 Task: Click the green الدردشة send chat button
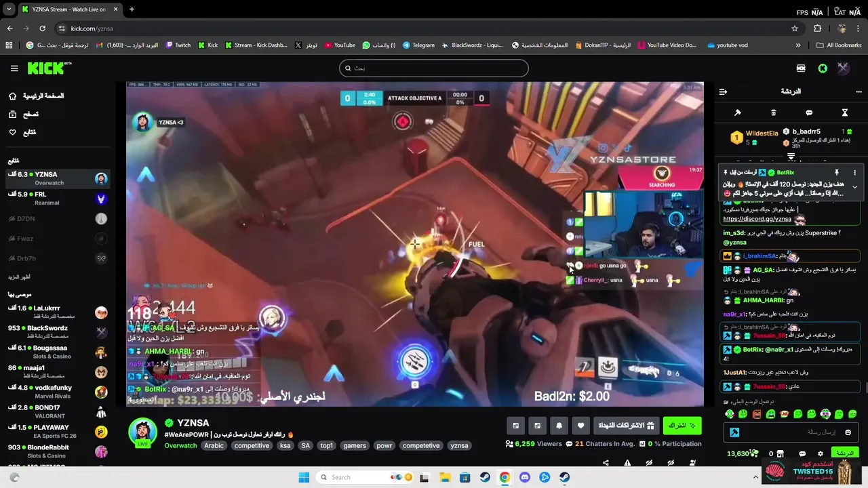coord(844,453)
